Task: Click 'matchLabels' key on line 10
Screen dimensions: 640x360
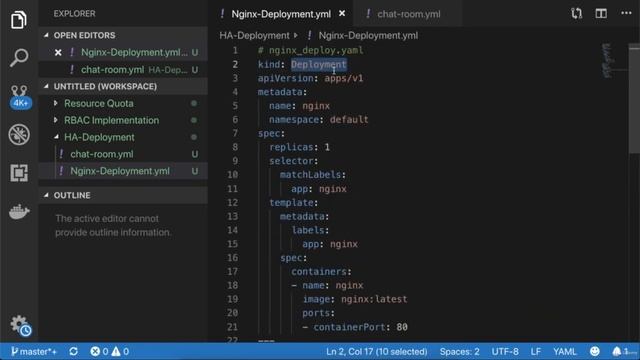Action: coord(310,175)
